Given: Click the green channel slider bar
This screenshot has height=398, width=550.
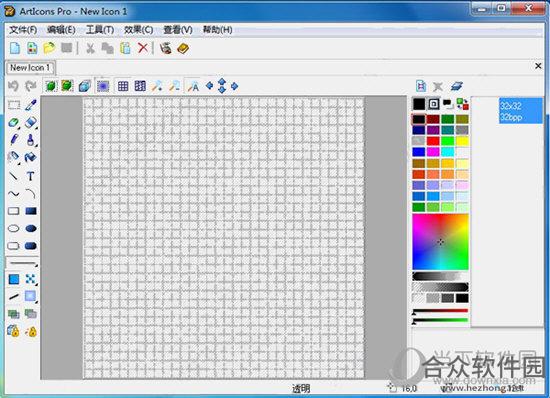Looking at the screenshot, I should point(440,320).
